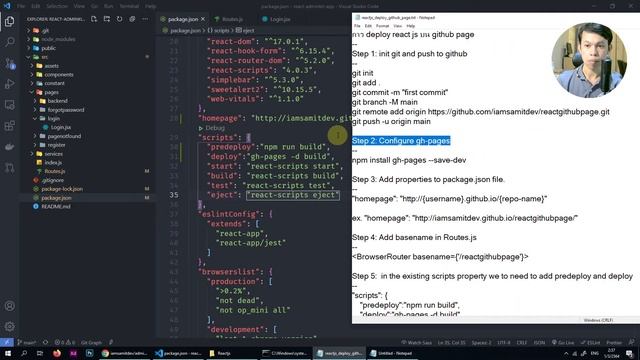Click the ESLint status bar item
The width and height of the screenshot is (640, 360).
pyautogui.click(x=591, y=342)
